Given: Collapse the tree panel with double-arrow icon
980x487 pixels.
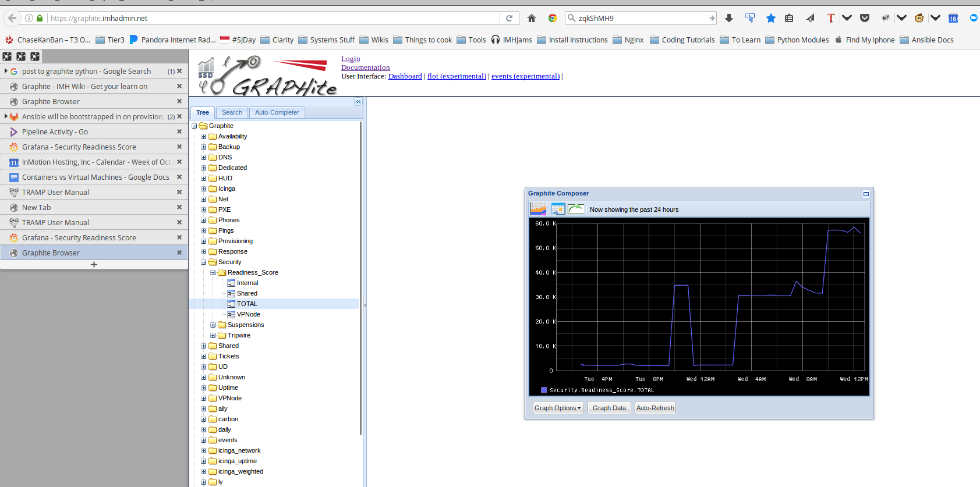Looking at the screenshot, I should (358, 102).
